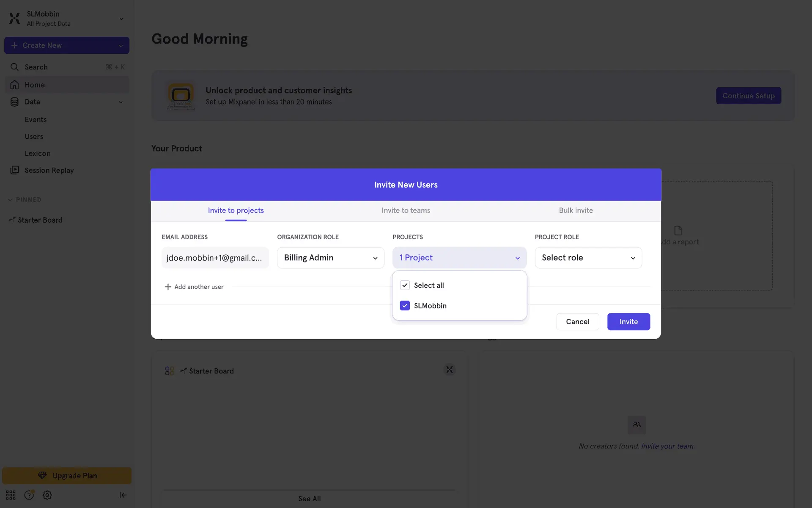Toggle the Select all checkbox
Image resolution: width=812 pixels, height=508 pixels.
(405, 285)
